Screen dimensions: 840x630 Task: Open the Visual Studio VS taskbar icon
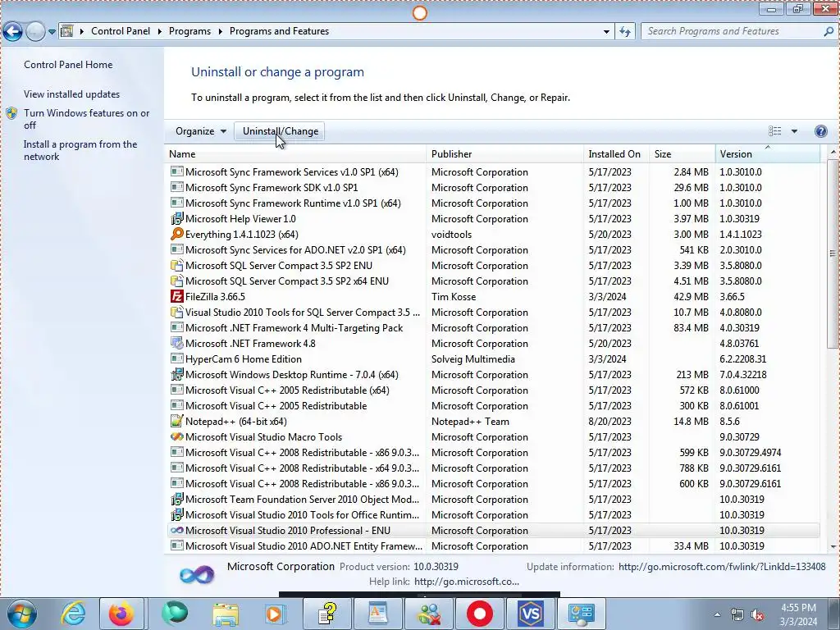click(x=530, y=614)
